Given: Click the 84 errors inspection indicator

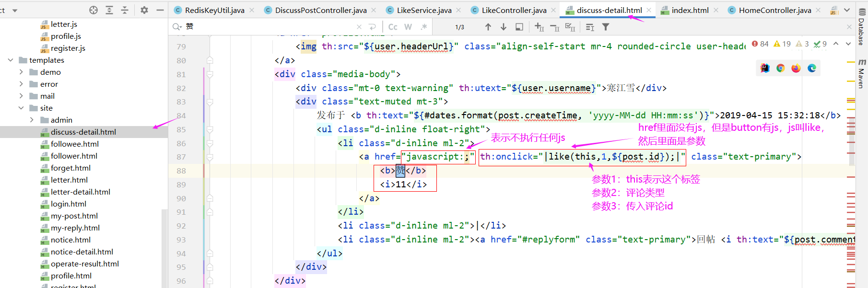Looking at the screenshot, I should pyautogui.click(x=760, y=44).
